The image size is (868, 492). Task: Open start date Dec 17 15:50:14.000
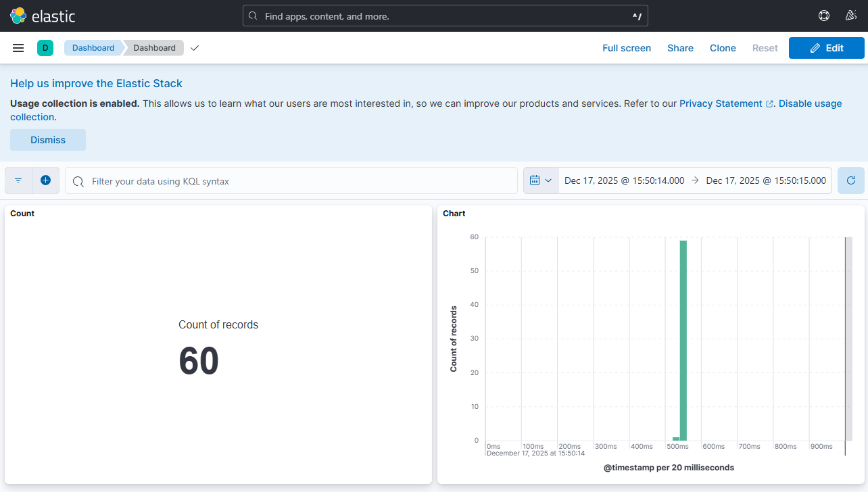coord(624,180)
